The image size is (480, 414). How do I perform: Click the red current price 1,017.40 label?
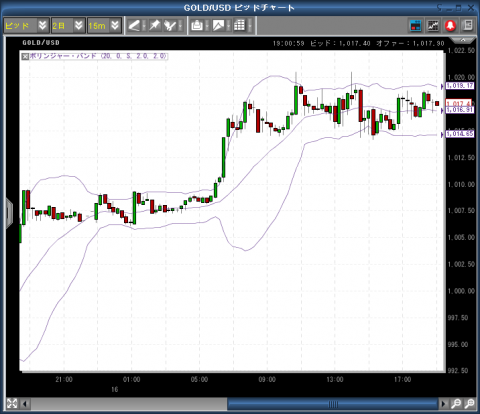click(x=459, y=103)
